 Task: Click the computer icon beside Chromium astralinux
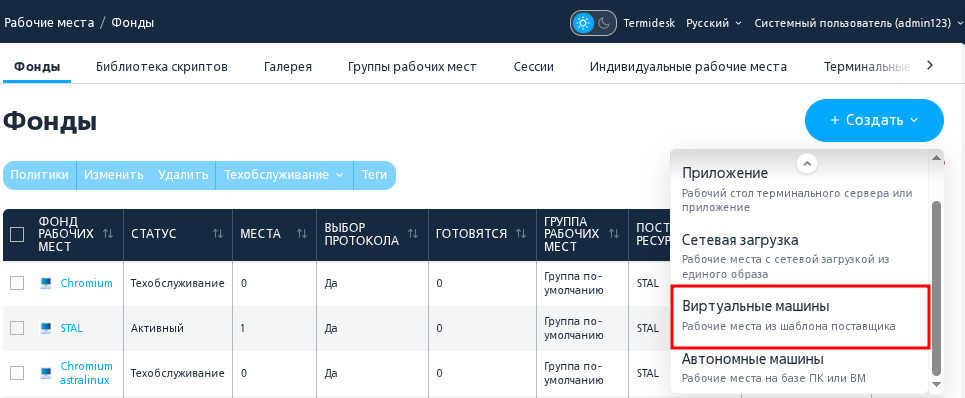click(x=46, y=373)
